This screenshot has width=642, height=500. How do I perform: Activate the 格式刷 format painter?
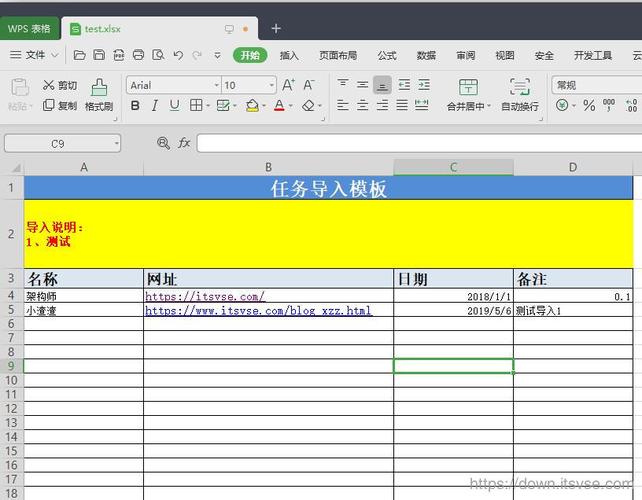(99, 95)
